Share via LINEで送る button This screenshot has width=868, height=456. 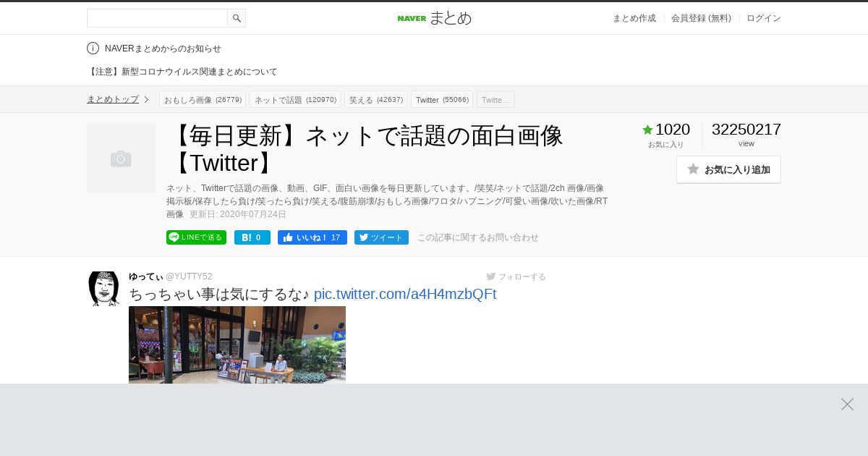[196, 237]
